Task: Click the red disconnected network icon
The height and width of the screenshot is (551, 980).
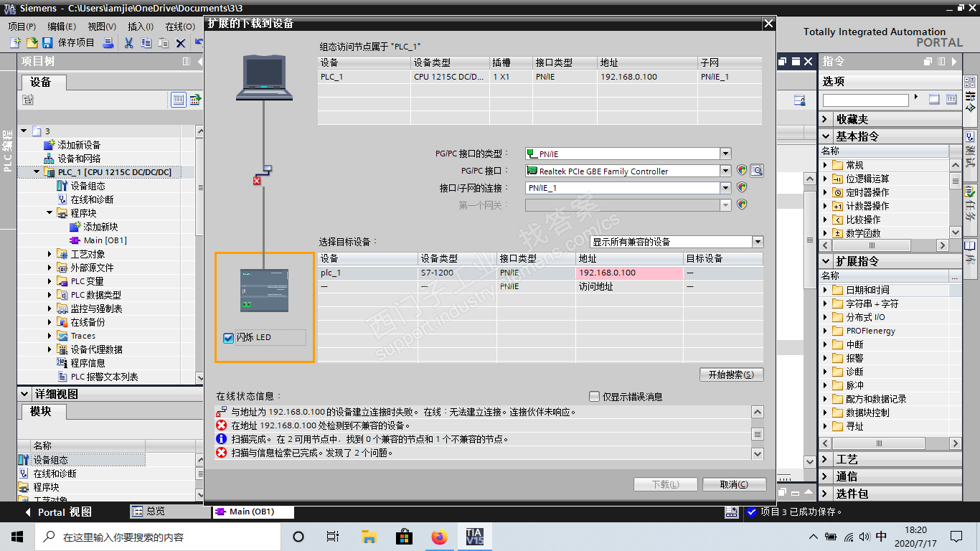Action: point(257,181)
